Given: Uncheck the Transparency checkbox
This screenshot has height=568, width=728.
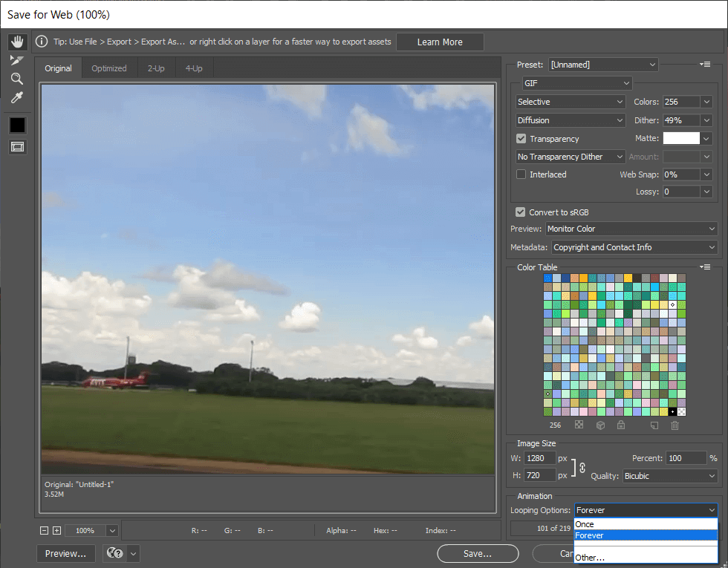Looking at the screenshot, I should [521, 139].
